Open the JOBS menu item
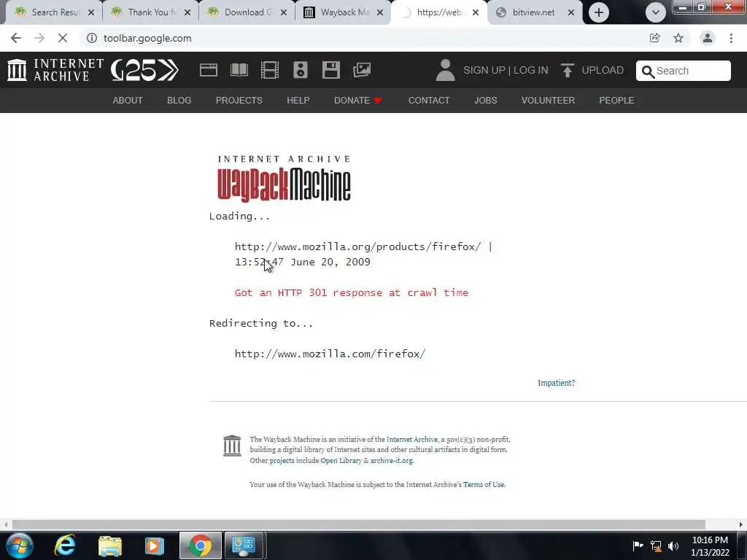This screenshot has width=747, height=560. [485, 101]
